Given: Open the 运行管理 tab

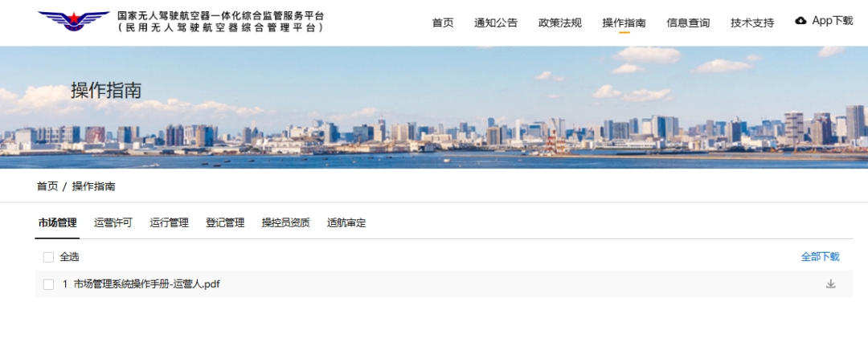Looking at the screenshot, I should (169, 223).
